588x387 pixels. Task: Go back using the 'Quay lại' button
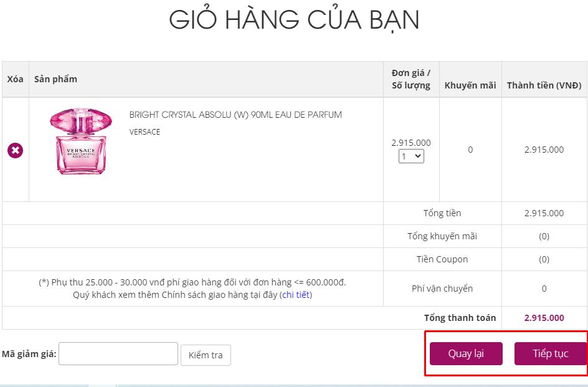point(466,353)
